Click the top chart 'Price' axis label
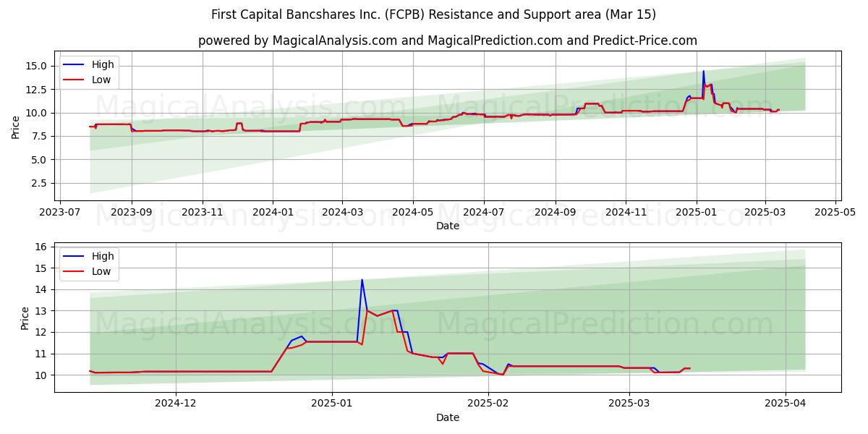Viewport: 868px width, 434px height. (16, 127)
